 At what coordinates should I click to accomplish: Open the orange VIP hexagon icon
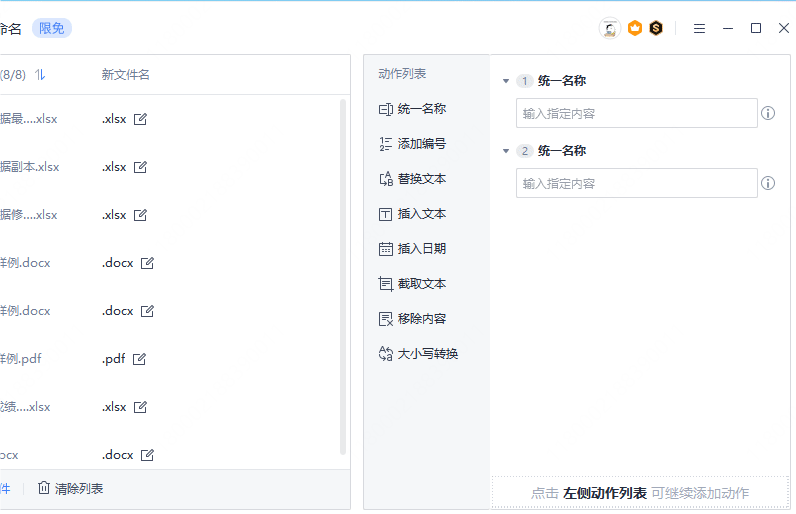click(x=635, y=28)
